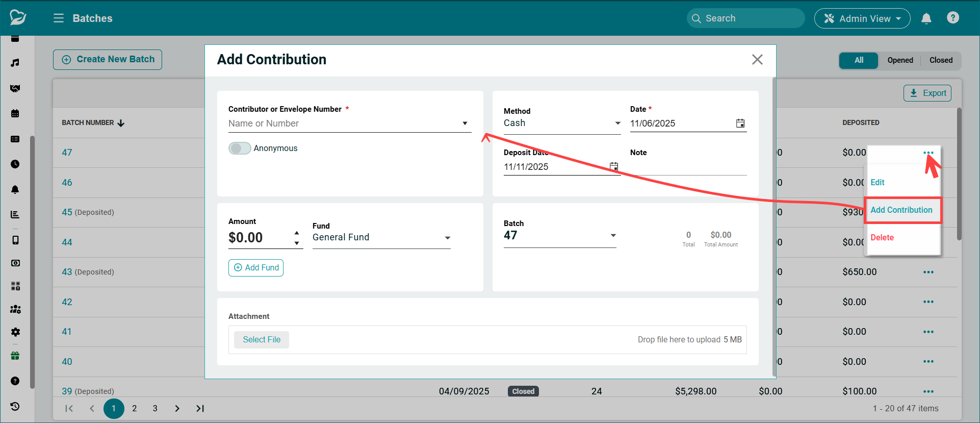Filter batches by Closed
Viewport: 980px width, 423px height.
coord(940,60)
